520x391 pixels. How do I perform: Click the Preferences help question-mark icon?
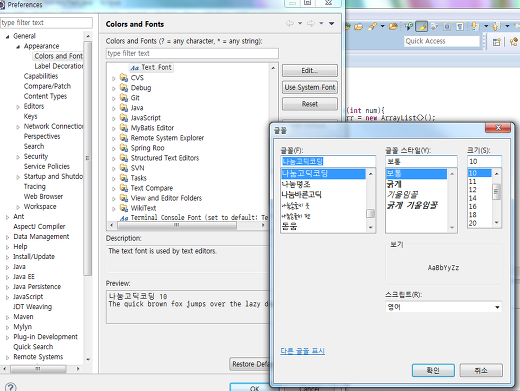tap(11, 387)
